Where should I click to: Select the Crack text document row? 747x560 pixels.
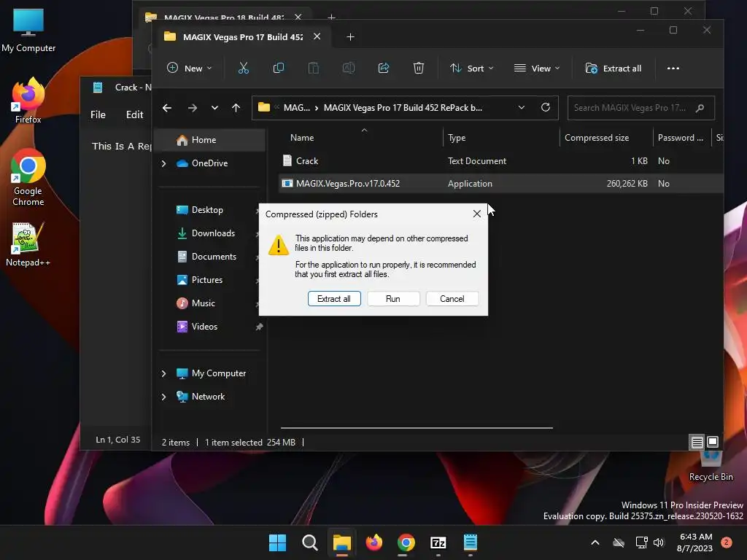(x=500, y=161)
